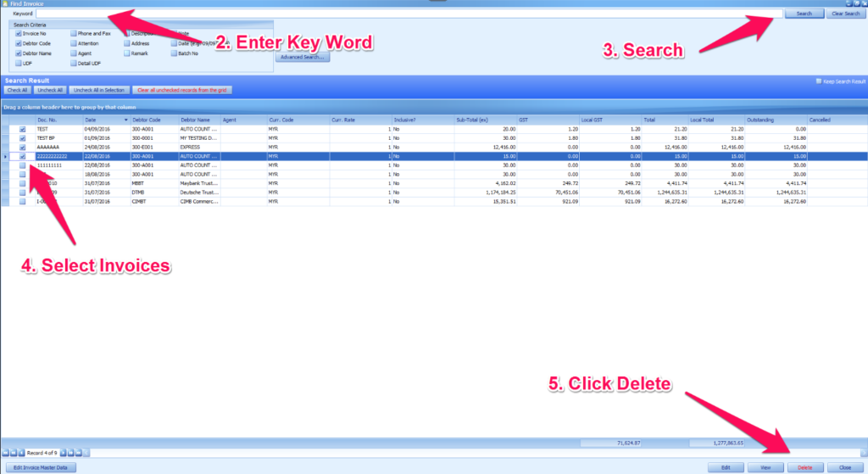
Task: Sort by Local Total column header
Action: 716,120
